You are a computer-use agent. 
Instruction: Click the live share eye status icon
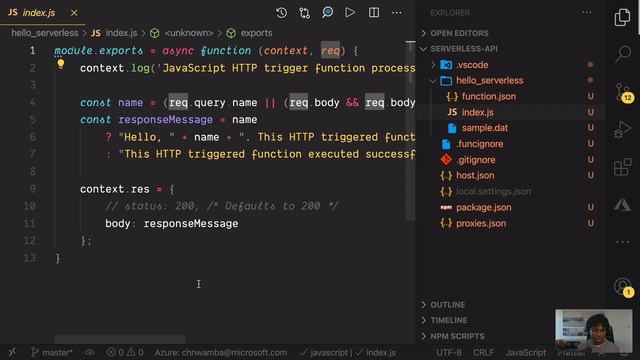coord(89,352)
